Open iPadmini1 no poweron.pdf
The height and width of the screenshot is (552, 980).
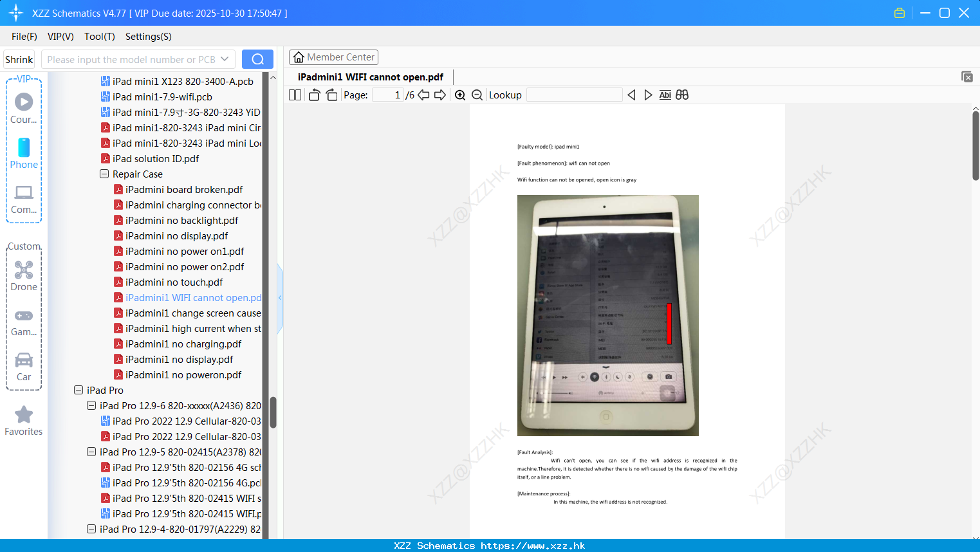coord(183,375)
